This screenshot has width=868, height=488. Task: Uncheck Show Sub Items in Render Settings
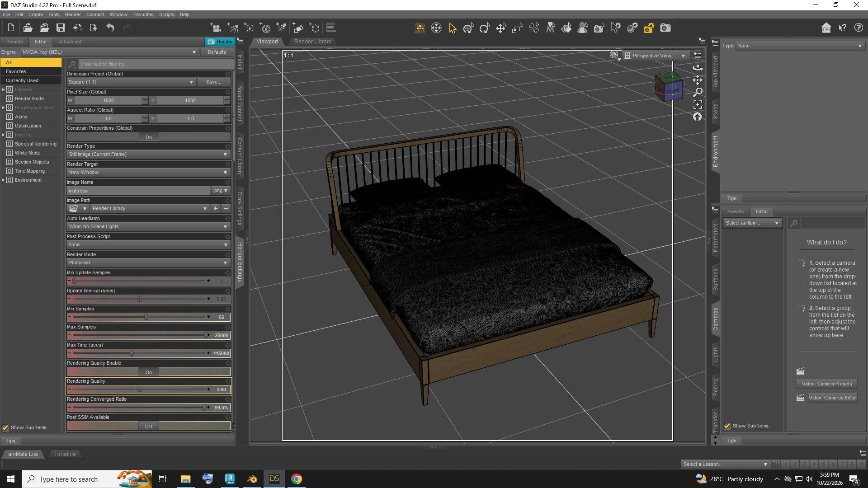[5, 427]
